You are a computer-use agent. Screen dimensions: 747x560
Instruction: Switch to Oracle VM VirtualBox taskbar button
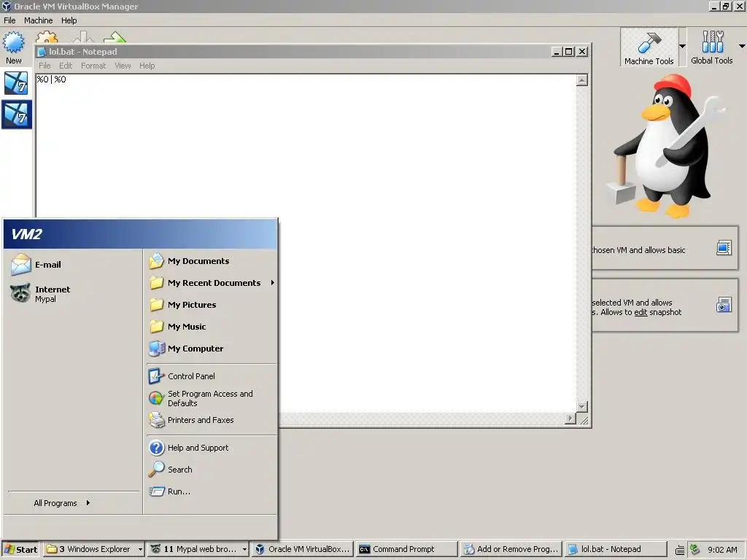303,549
